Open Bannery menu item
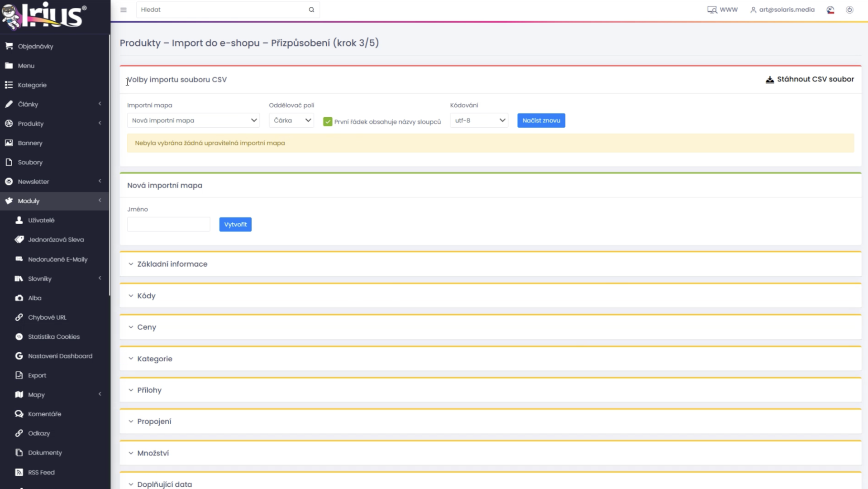Image resolution: width=868 pixels, height=489 pixels. (x=55, y=143)
